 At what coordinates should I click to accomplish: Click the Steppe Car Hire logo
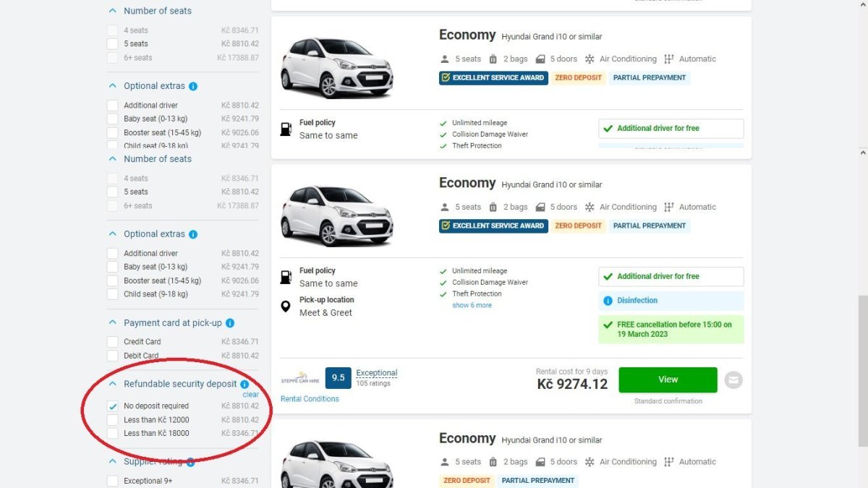[299, 378]
